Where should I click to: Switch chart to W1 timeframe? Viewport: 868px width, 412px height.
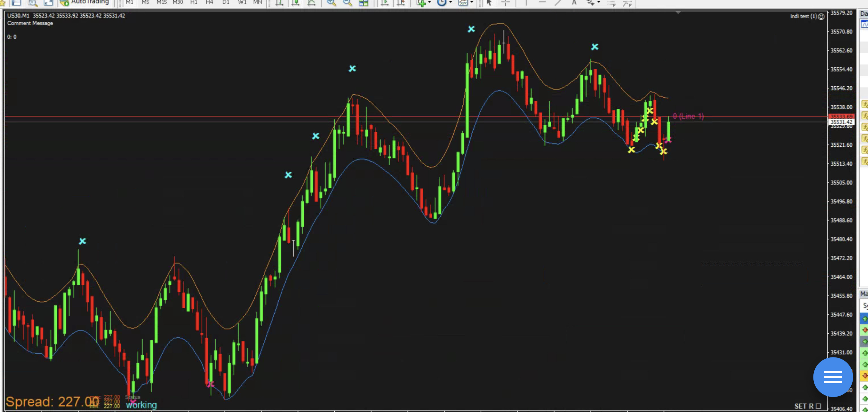click(242, 3)
